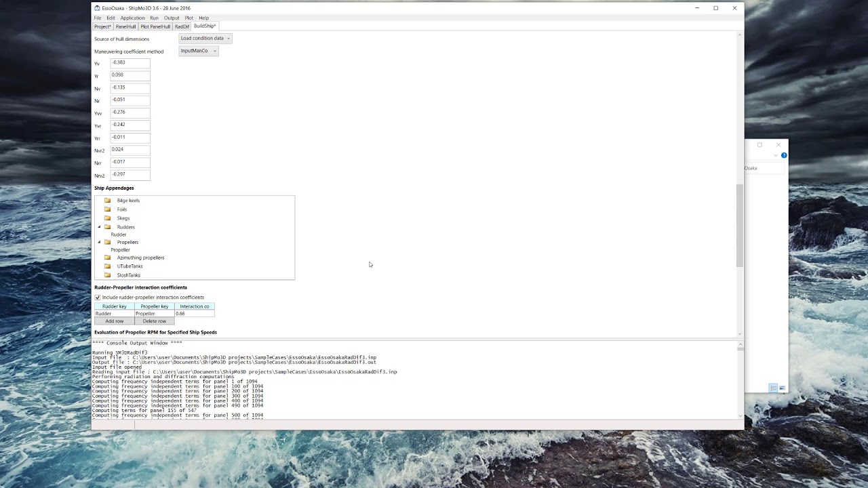Image resolution: width=868 pixels, height=488 pixels.
Task: Click the ShipMo3D app icon in title bar
Action: coord(97,8)
